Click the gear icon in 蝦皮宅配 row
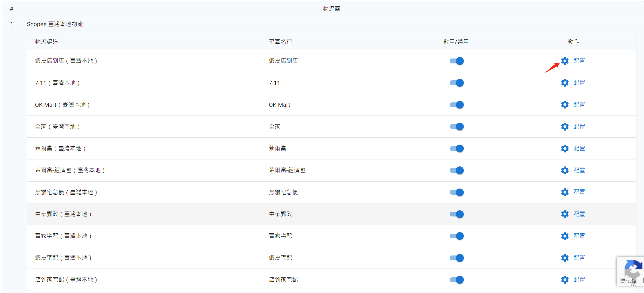Viewport: 644px width, 293px height. tap(565, 258)
